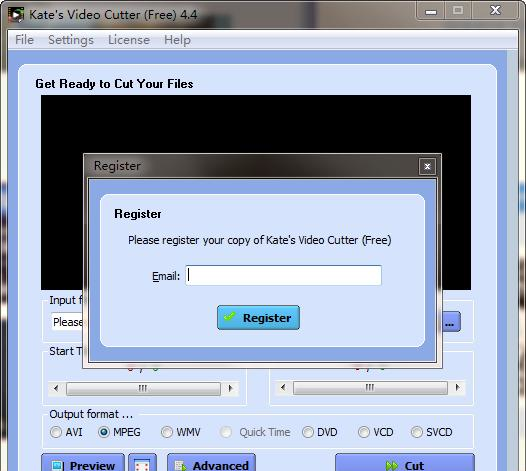The width and height of the screenshot is (526, 471).
Task: Click start time slider left arrow
Action: (56, 388)
